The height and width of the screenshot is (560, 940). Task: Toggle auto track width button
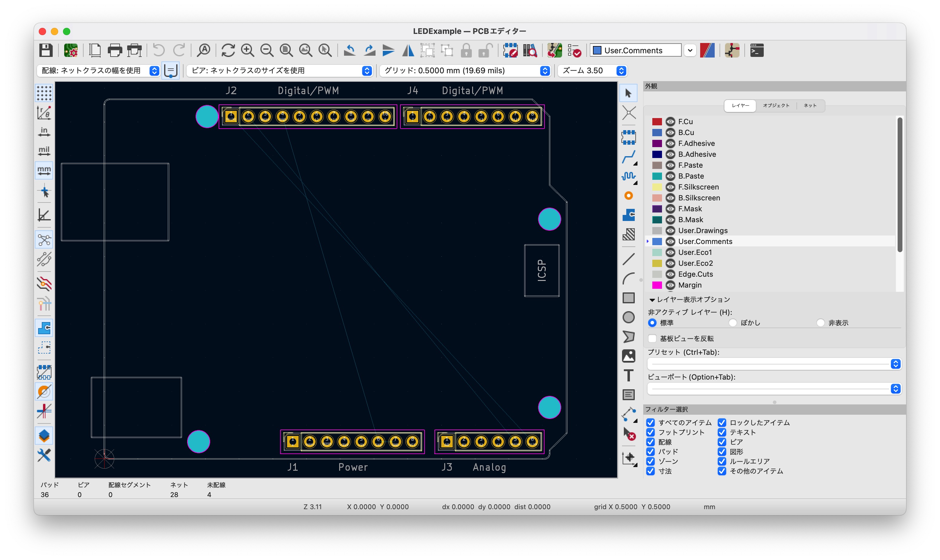(170, 71)
